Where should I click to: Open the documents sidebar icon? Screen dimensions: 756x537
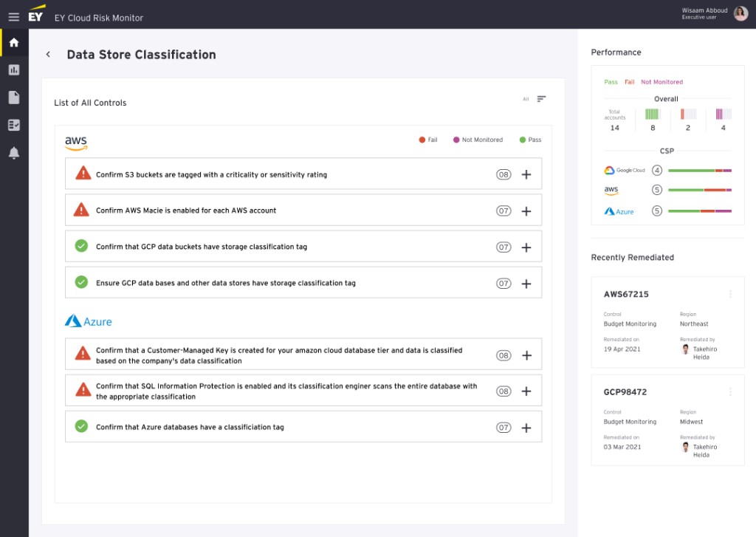point(14,98)
